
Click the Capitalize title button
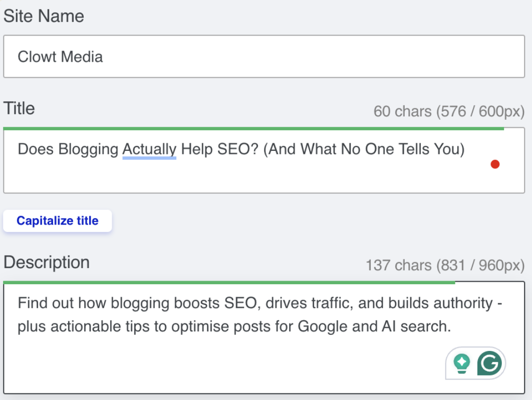pyautogui.click(x=57, y=221)
